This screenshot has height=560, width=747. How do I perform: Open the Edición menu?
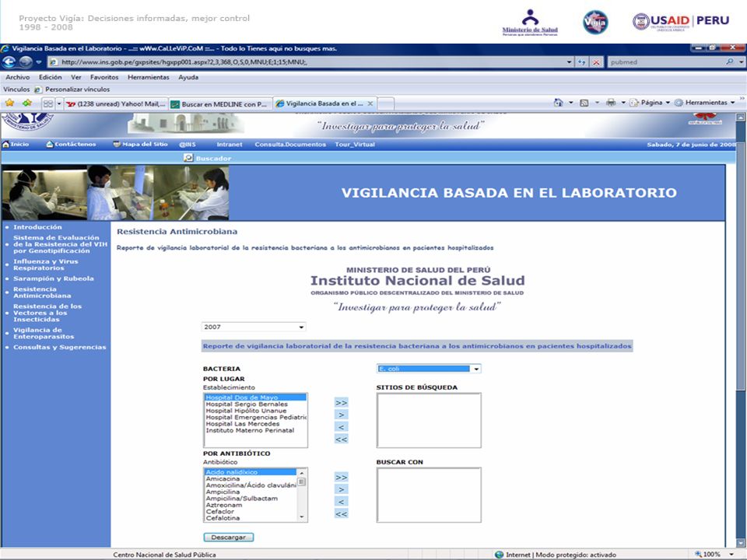coord(50,77)
